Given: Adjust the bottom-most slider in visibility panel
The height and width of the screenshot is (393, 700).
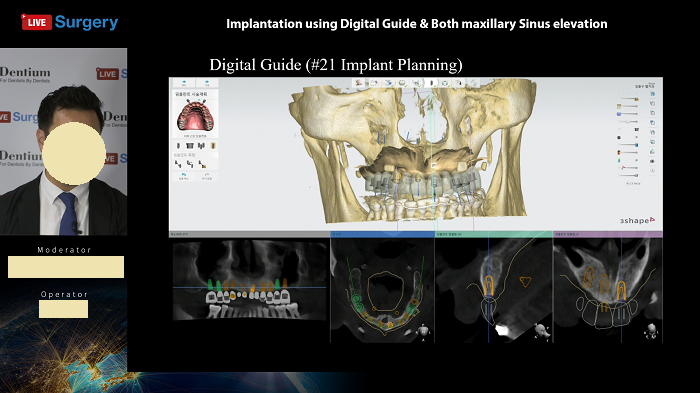Looking at the screenshot, I should tap(628, 176).
